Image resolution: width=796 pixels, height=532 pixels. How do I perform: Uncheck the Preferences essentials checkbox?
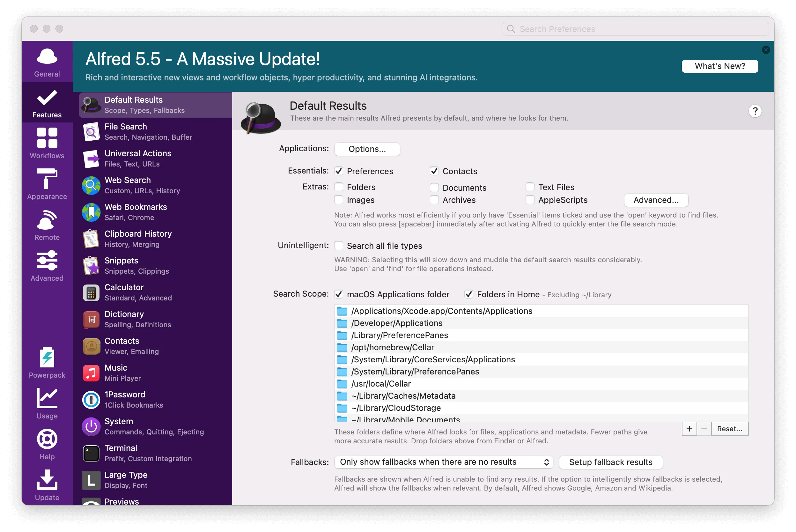tap(338, 171)
